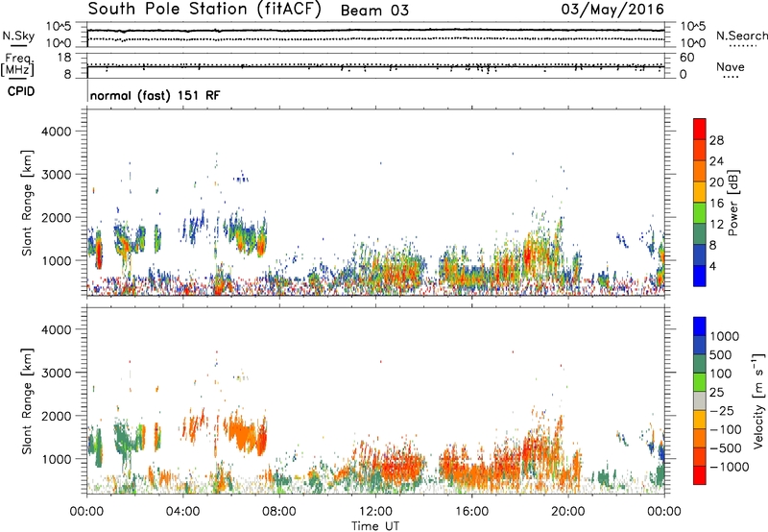Click the 'Power [dB]' colorbar title
Screen dimensions: 768x532
click(732, 203)
